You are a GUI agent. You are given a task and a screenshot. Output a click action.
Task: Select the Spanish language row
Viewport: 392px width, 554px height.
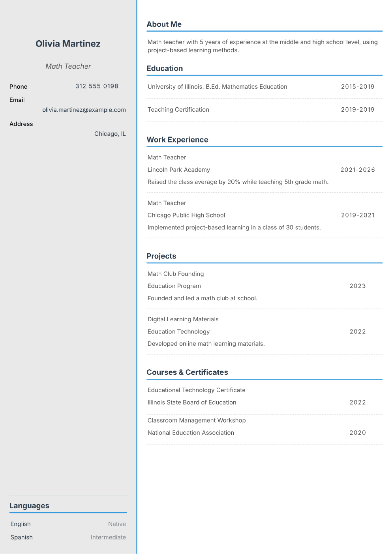pyautogui.click(x=68, y=537)
